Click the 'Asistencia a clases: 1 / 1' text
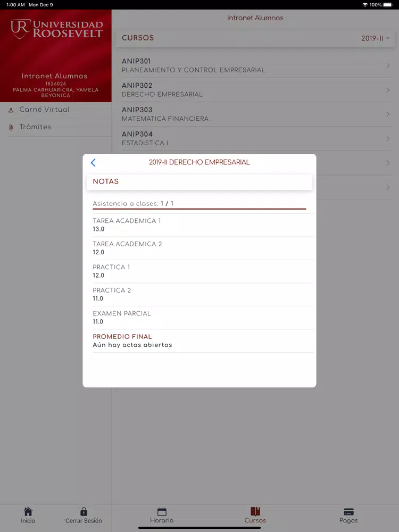The image size is (399, 532). coord(133,204)
